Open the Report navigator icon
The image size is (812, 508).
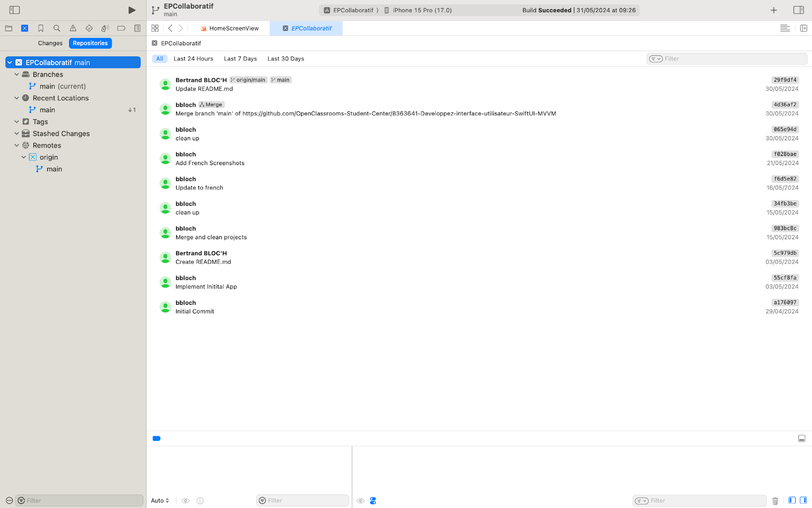[138, 28]
